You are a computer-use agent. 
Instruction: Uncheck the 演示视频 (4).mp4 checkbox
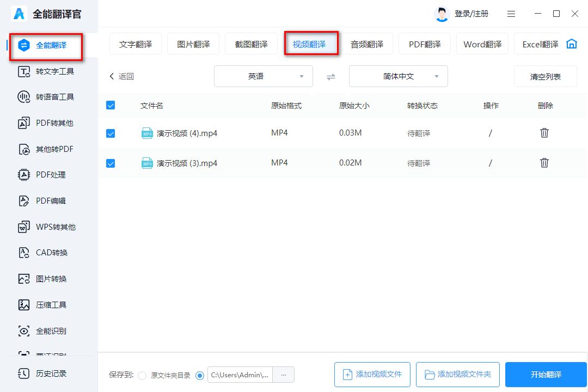coord(111,133)
